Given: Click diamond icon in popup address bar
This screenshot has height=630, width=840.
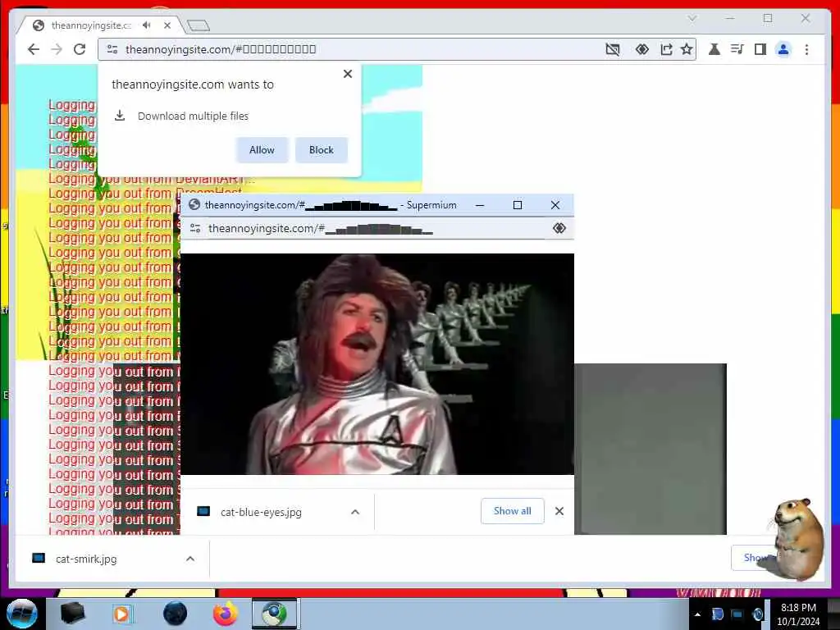Looking at the screenshot, I should coord(559,228).
